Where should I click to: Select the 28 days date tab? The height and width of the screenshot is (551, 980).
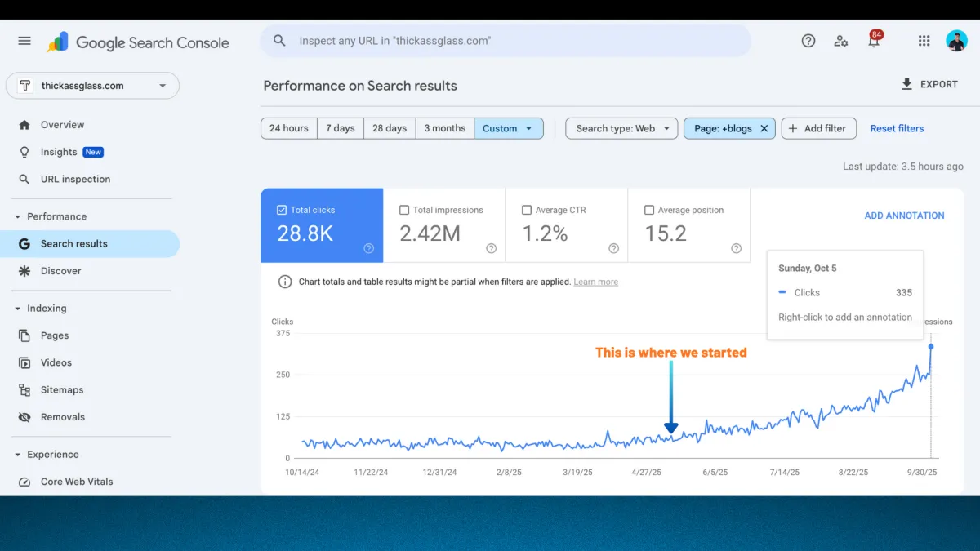click(x=390, y=128)
